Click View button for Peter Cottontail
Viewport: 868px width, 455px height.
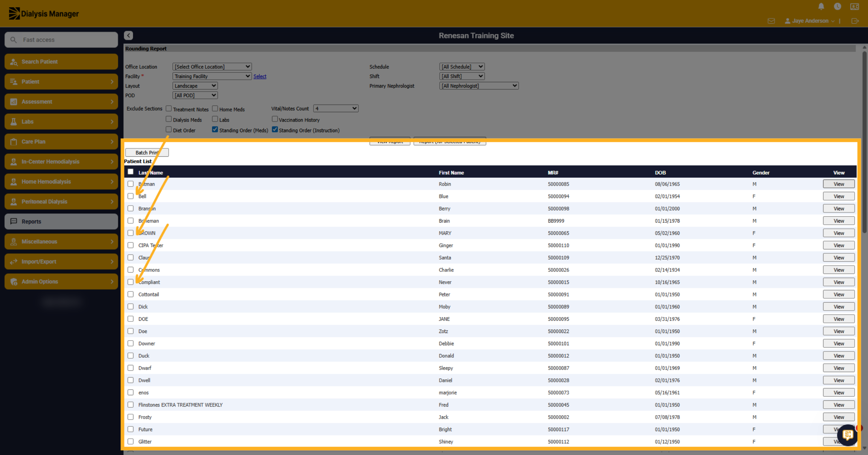click(x=839, y=294)
